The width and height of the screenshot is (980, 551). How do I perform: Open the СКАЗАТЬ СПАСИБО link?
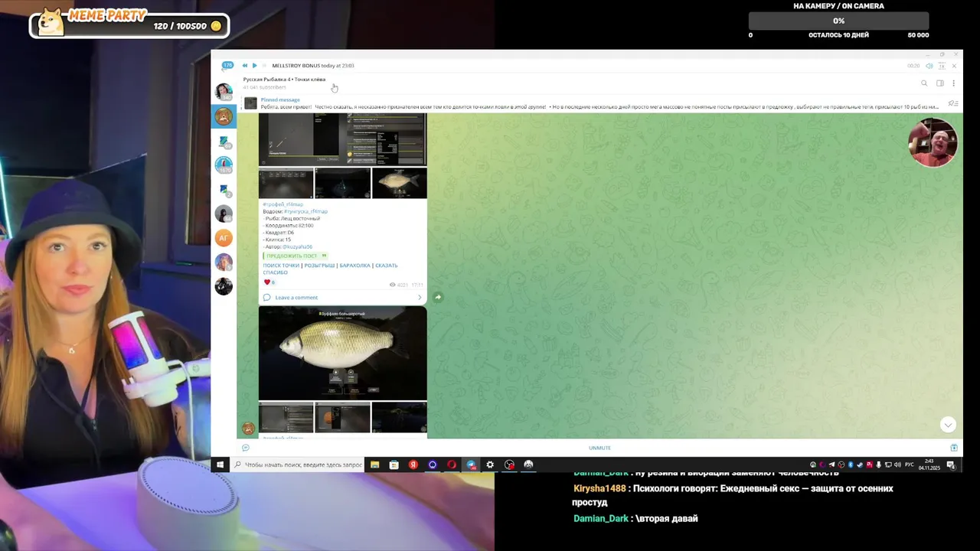pos(330,269)
